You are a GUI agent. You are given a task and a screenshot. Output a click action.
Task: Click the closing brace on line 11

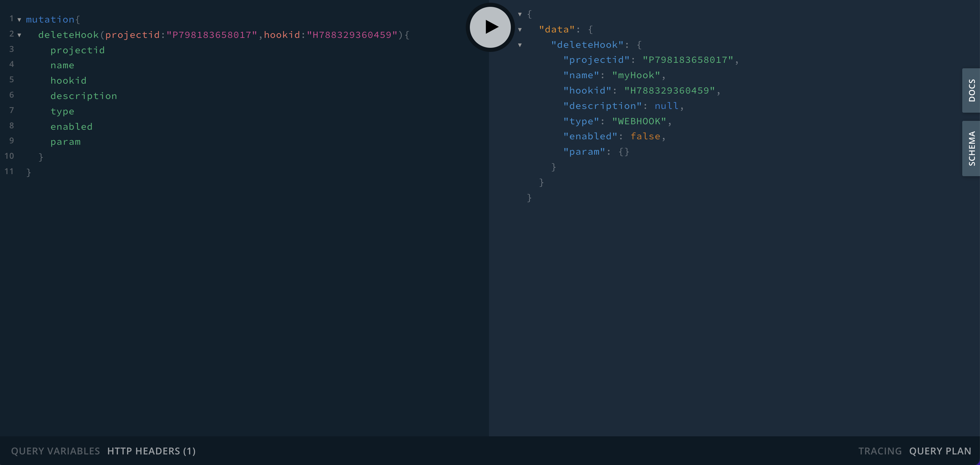pyautogui.click(x=29, y=172)
